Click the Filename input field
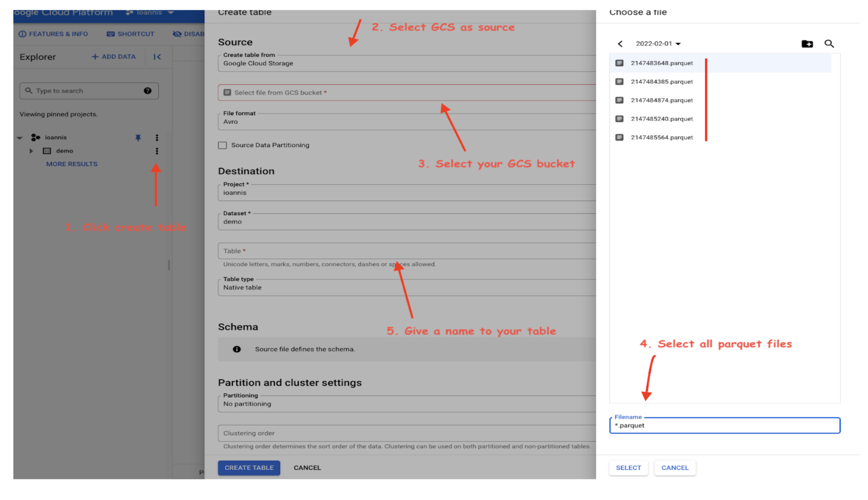Viewport: 868px width, 500px height. click(x=724, y=425)
